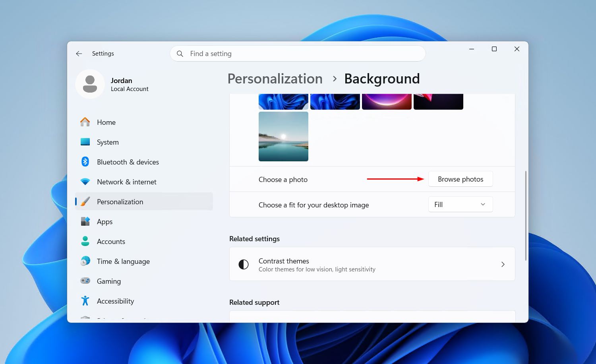Image resolution: width=596 pixels, height=364 pixels.
Task: Open System settings
Action: click(144, 142)
